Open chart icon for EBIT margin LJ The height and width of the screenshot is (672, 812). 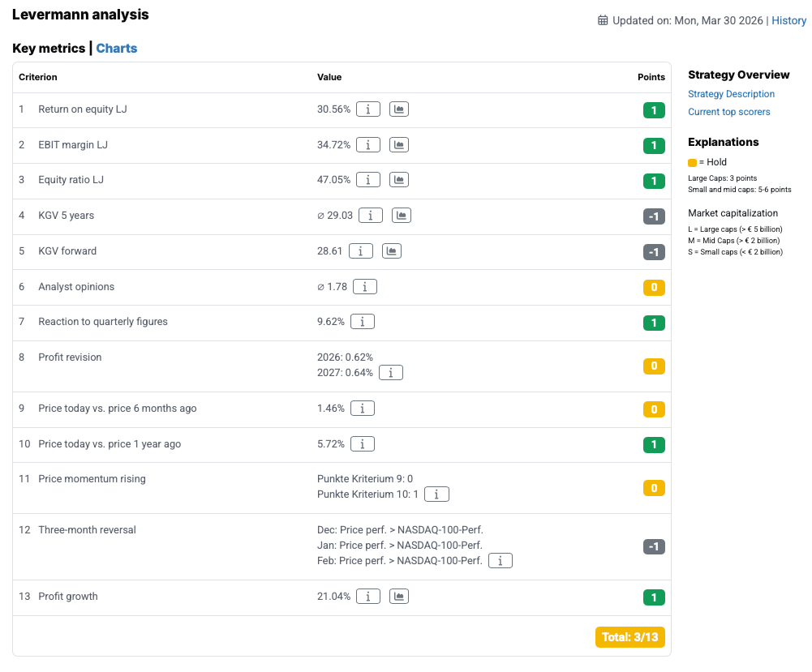(398, 145)
